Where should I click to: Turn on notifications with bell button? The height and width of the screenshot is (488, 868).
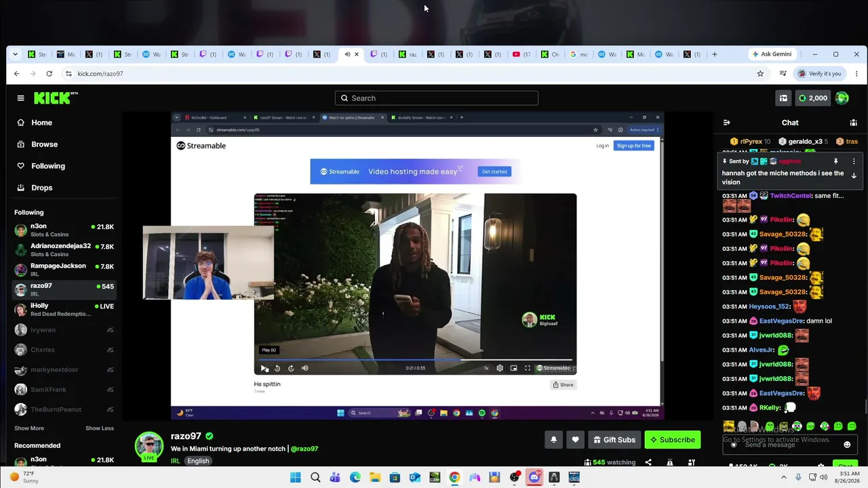click(553, 440)
